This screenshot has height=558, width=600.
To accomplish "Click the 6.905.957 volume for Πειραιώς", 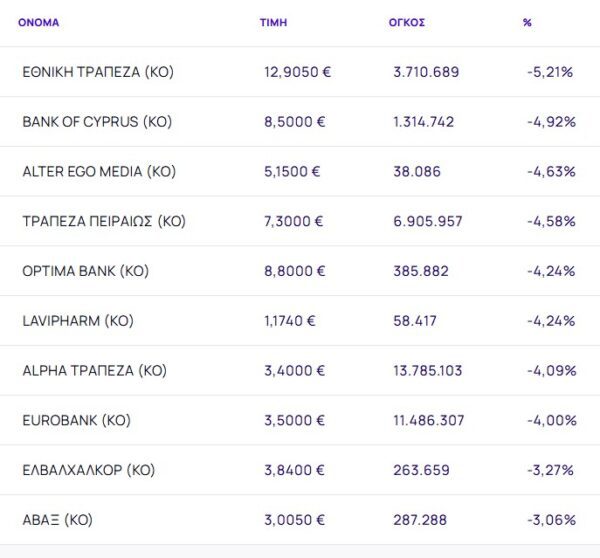I will click(x=428, y=221).
